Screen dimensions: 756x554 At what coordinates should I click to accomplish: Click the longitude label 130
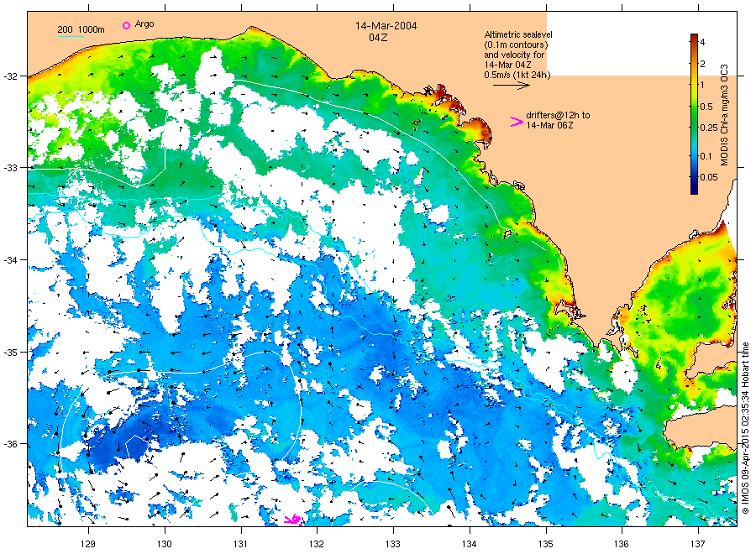(x=165, y=544)
